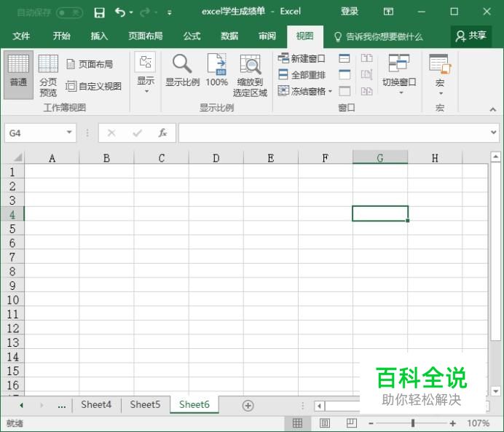Switch to the 开始 tab
This screenshot has height=432, width=504.
click(x=61, y=36)
